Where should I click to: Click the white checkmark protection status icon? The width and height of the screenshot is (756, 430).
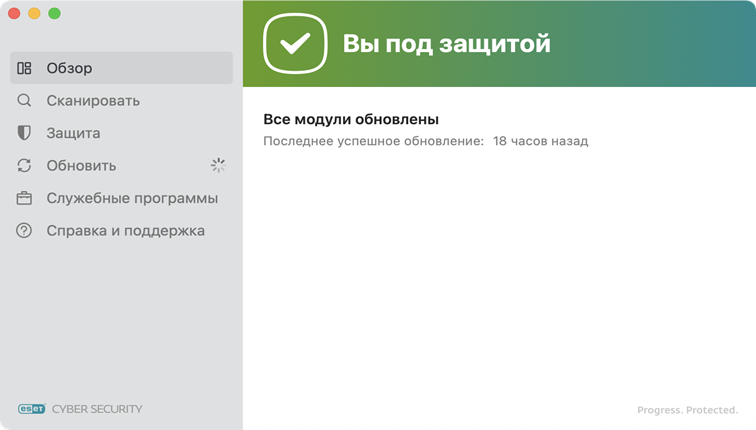pos(295,44)
